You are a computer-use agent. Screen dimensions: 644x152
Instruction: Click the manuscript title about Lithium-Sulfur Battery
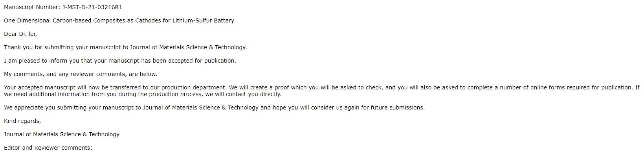click(119, 20)
